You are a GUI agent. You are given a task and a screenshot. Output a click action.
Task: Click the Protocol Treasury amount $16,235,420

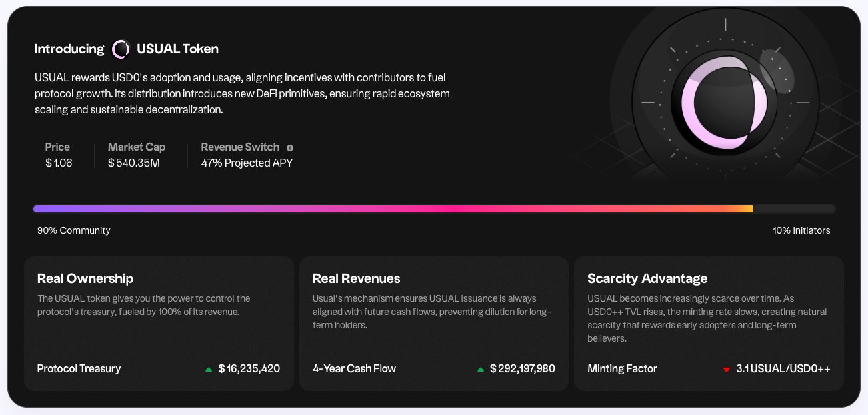[249, 368]
